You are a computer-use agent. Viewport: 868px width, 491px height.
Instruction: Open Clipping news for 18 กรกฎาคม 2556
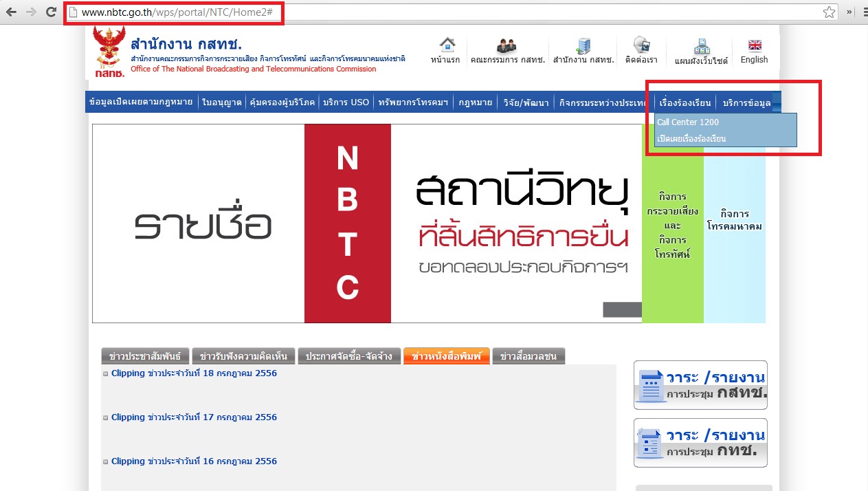[x=194, y=373]
